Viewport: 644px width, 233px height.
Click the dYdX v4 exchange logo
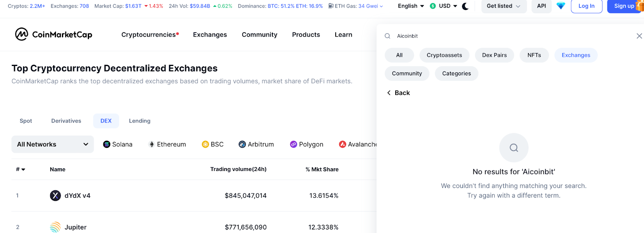pos(55,196)
